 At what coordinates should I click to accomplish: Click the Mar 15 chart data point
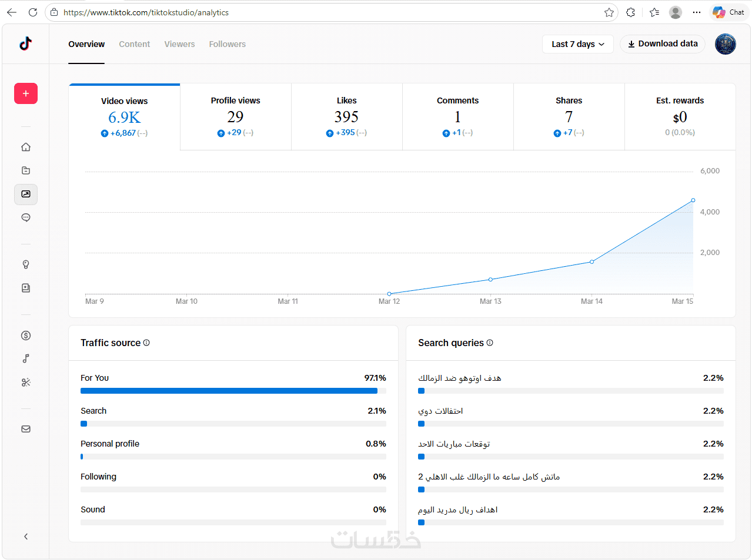click(x=693, y=200)
